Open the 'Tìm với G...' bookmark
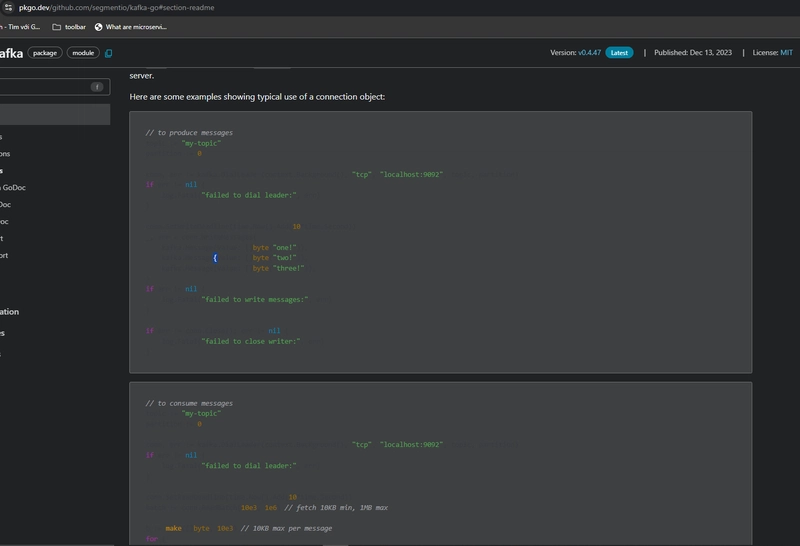 pyautogui.click(x=20, y=27)
